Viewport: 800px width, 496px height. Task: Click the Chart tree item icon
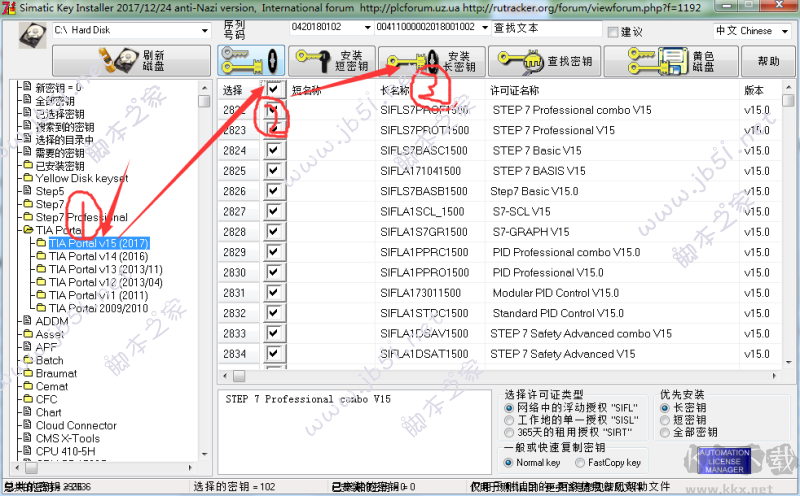pos(28,412)
